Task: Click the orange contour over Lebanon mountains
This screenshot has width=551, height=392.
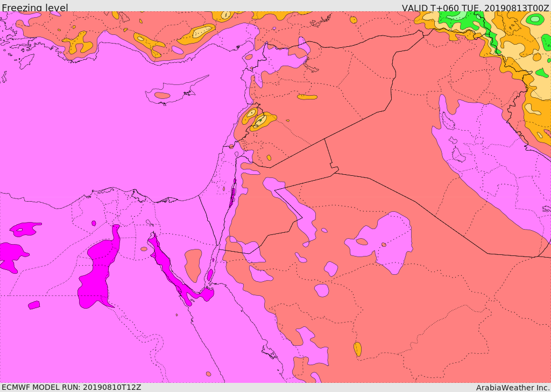Action: (x=258, y=119)
